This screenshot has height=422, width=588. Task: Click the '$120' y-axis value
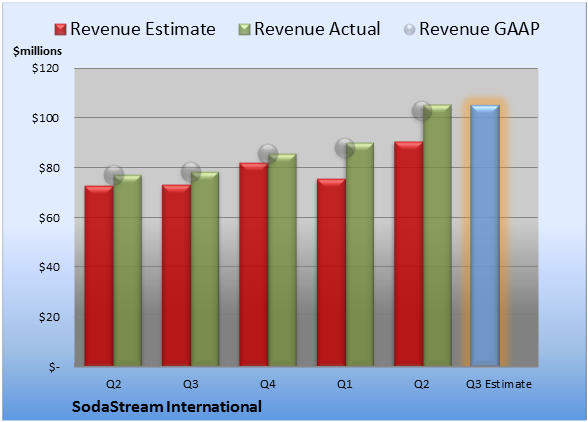tap(45, 68)
